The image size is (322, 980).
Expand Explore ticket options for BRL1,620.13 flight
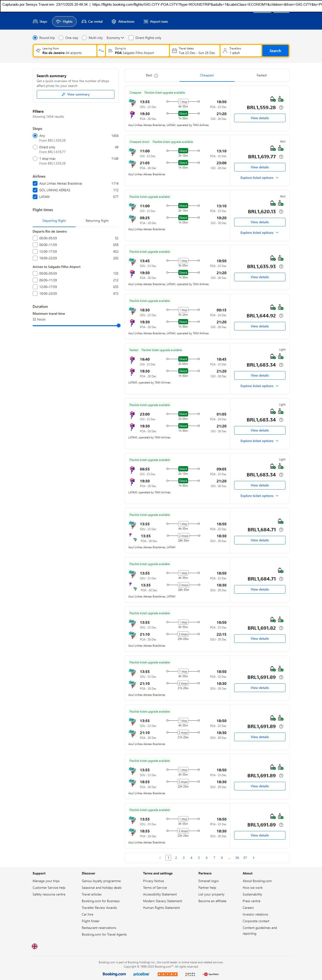coord(259,232)
